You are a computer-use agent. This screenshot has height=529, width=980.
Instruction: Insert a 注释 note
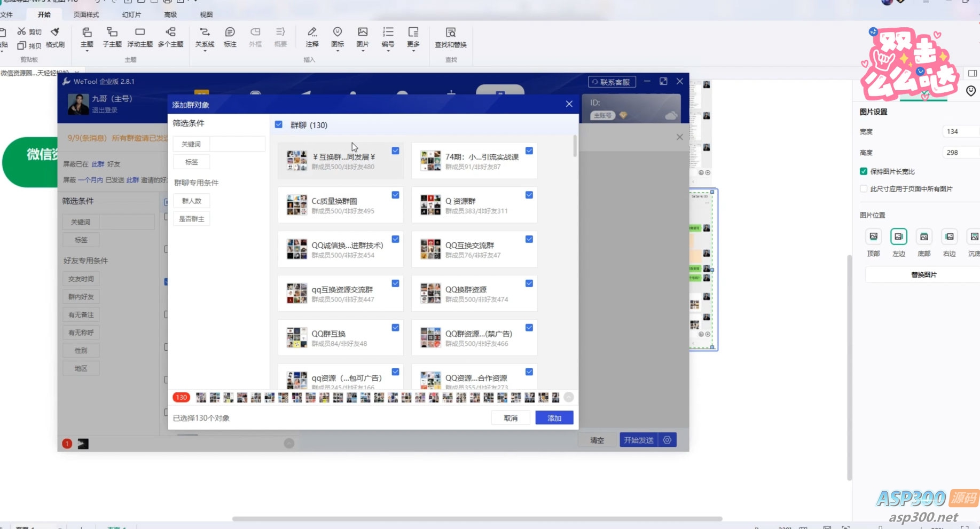[x=312, y=37]
